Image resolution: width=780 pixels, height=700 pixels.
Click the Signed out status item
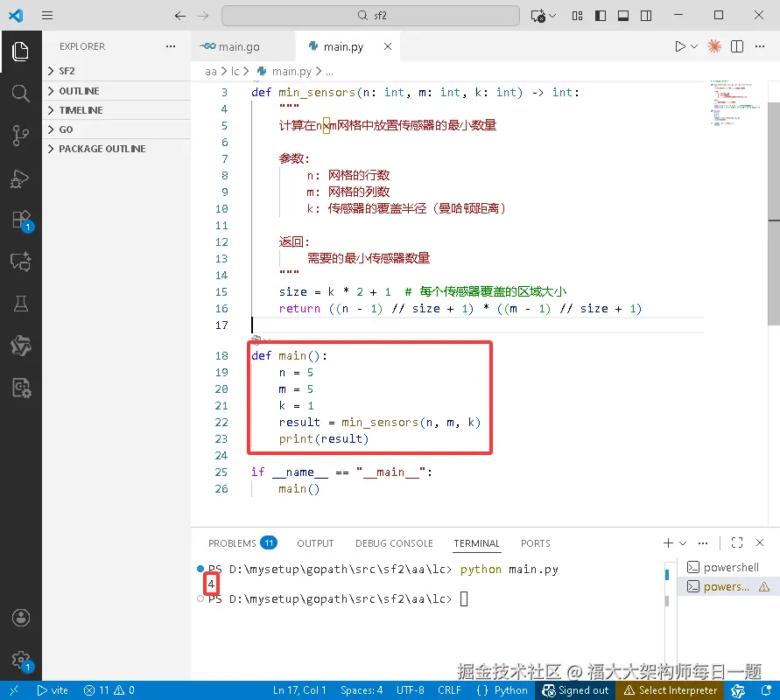575,690
